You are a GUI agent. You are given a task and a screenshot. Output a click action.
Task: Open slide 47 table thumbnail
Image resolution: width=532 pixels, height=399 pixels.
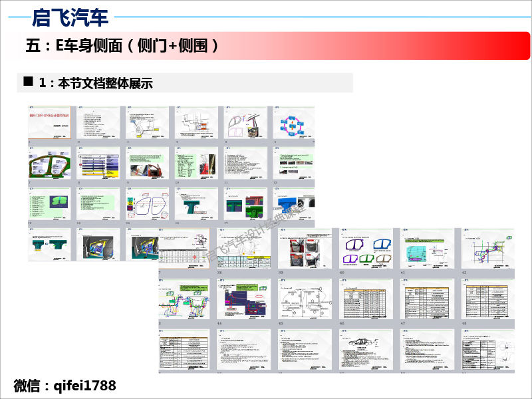coord(427,299)
